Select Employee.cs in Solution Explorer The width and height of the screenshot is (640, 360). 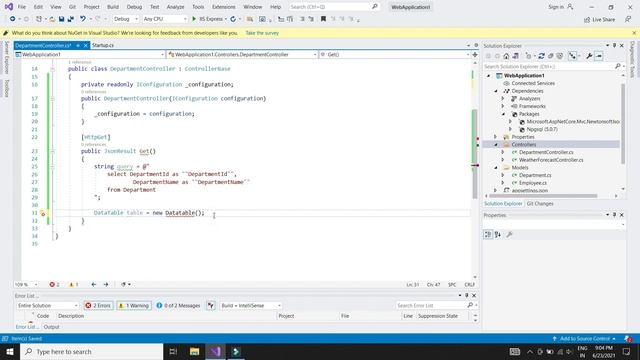click(533, 183)
